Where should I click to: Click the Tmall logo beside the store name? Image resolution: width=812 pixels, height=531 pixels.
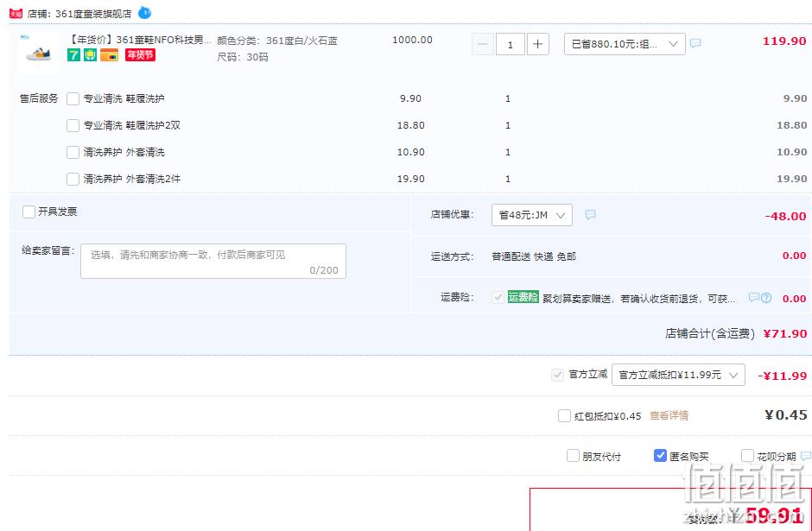16,14
